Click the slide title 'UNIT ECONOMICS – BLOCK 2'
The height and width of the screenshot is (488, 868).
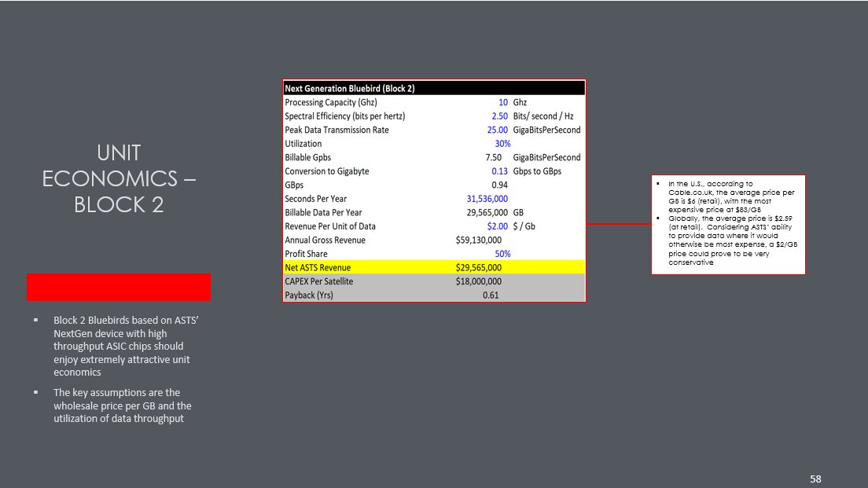click(x=119, y=178)
